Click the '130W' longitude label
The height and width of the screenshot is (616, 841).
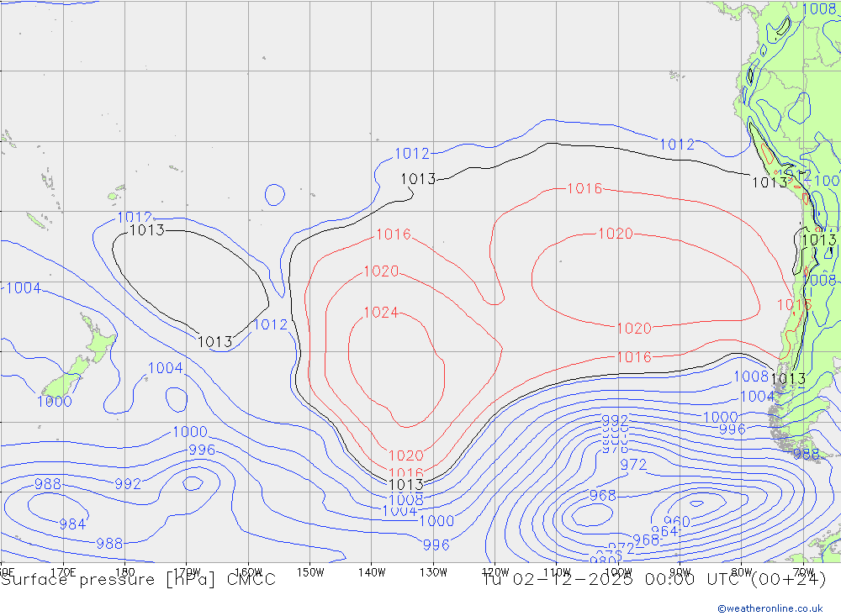coord(433,572)
